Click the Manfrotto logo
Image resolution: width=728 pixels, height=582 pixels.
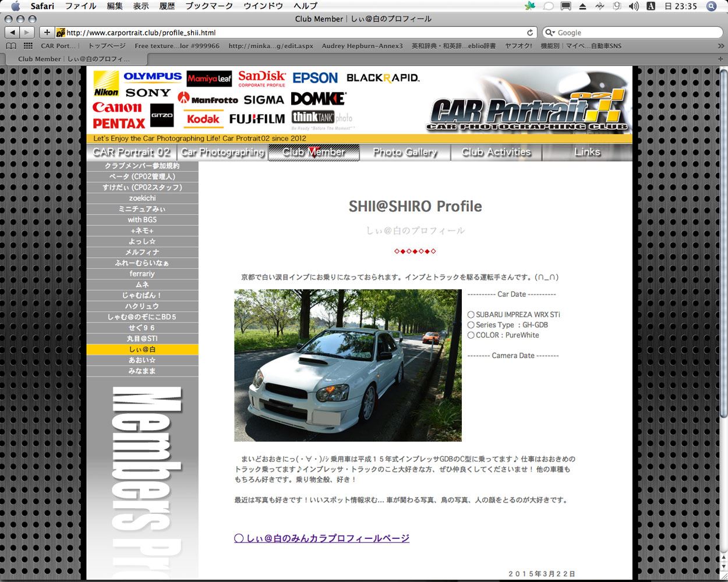pos(208,98)
